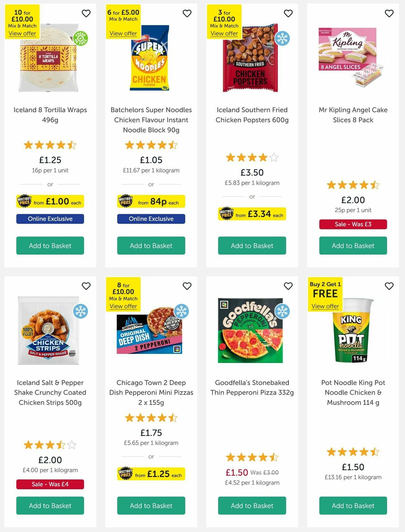View the Buy 2 Get 1 FREE offer
The width and height of the screenshot is (405, 532).
[325, 306]
